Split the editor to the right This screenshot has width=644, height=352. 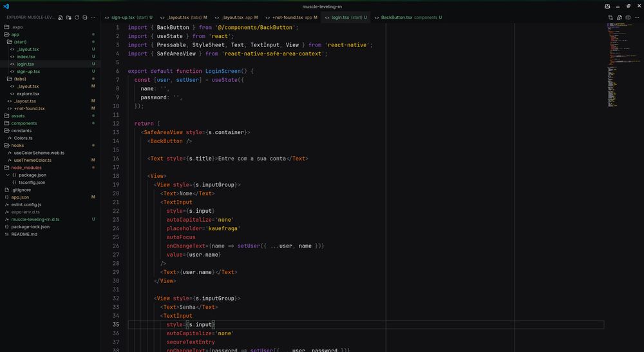pos(628,17)
